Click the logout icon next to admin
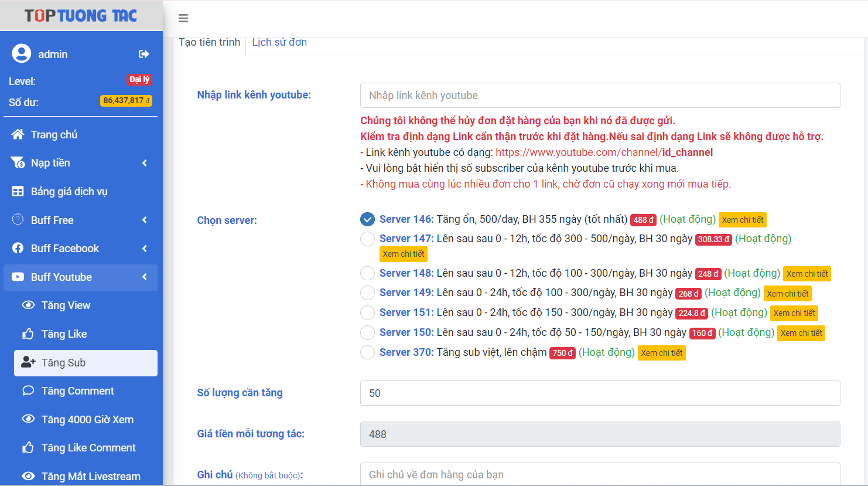 pyautogui.click(x=143, y=54)
